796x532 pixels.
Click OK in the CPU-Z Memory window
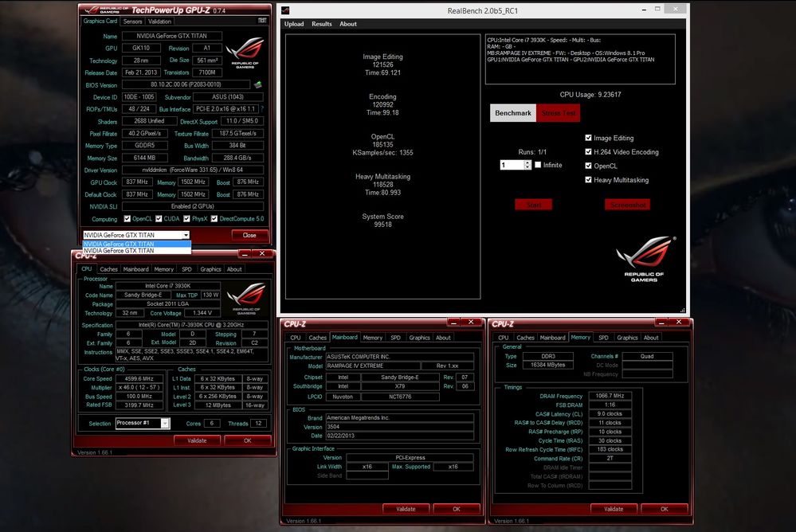[664, 509]
